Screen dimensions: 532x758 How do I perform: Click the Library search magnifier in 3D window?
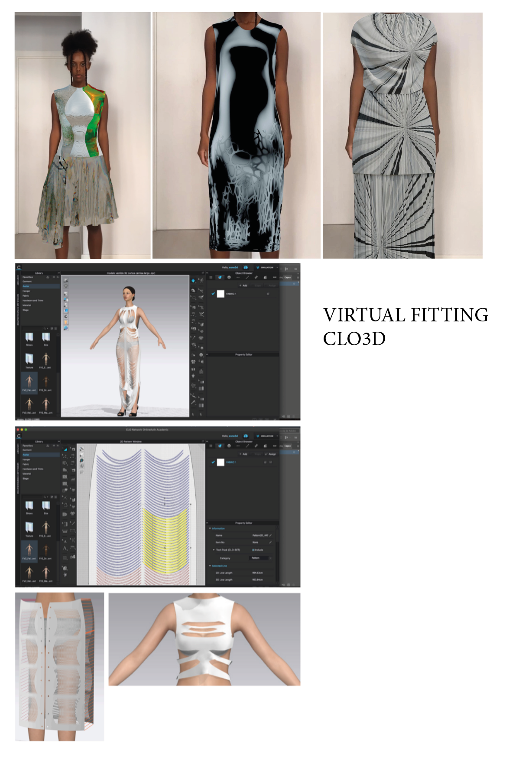pyautogui.click(x=45, y=329)
